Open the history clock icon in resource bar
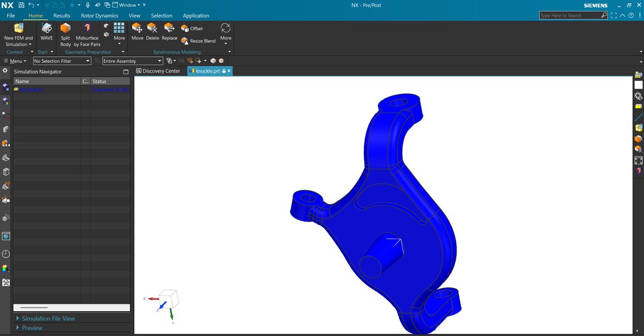This screenshot has width=644, height=336. [5, 253]
